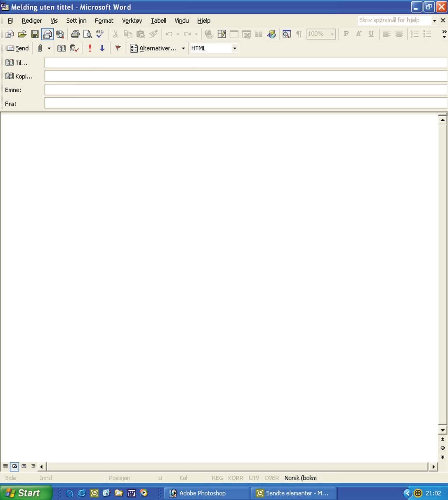Image resolution: width=448 pixels, height=500 pixels.
Task: Click the Copy icon
Action: 128,34
